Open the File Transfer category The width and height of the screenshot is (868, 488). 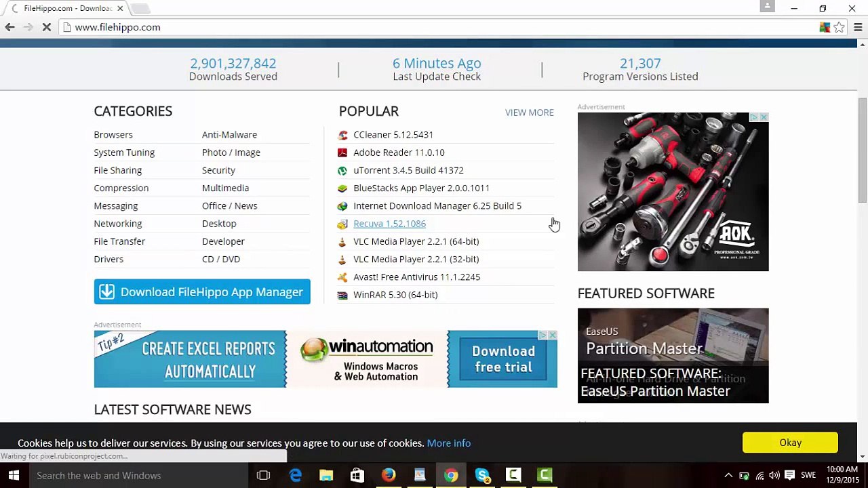[119, 241]
